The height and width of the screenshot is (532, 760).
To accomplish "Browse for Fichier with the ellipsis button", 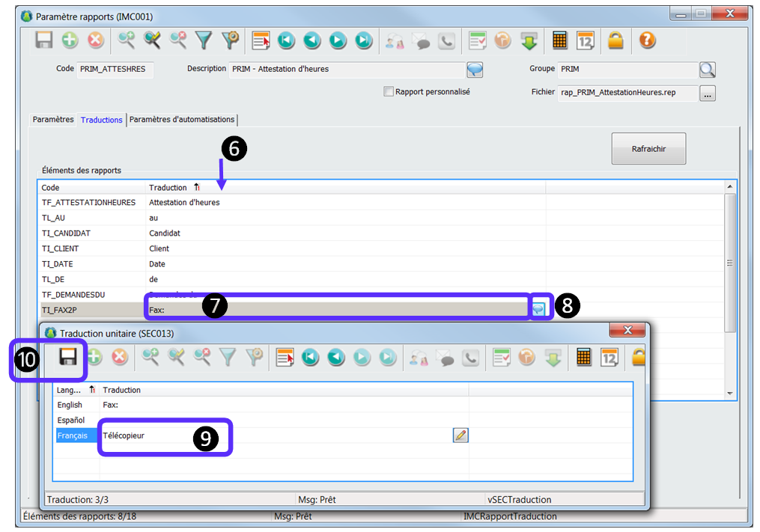I will tap(708, 94).
